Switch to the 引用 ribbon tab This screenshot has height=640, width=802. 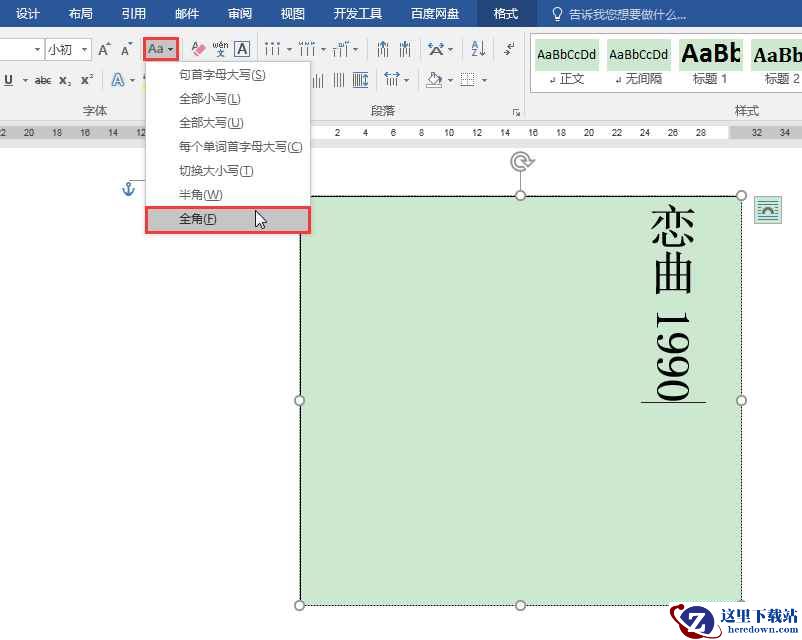tap(134, 14)
